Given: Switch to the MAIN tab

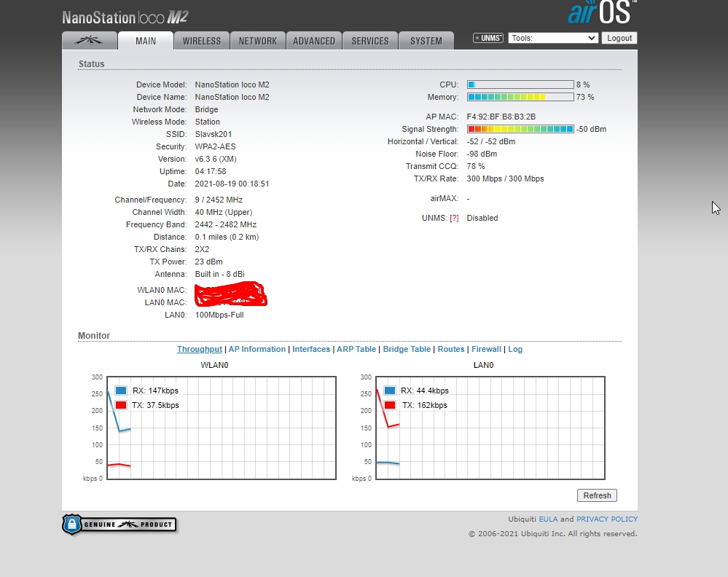Looking at the screenshot, I should coord(146,41).
